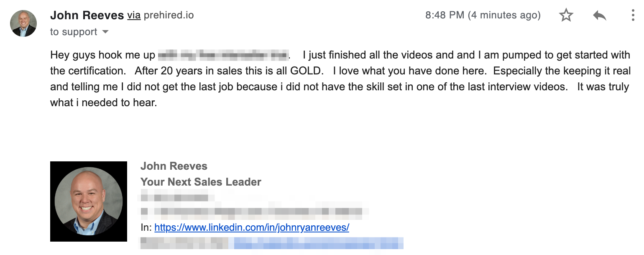Click the blurred blue link below LinkedIn URL
The image size is (644, 255).
(x=318, y=243)
